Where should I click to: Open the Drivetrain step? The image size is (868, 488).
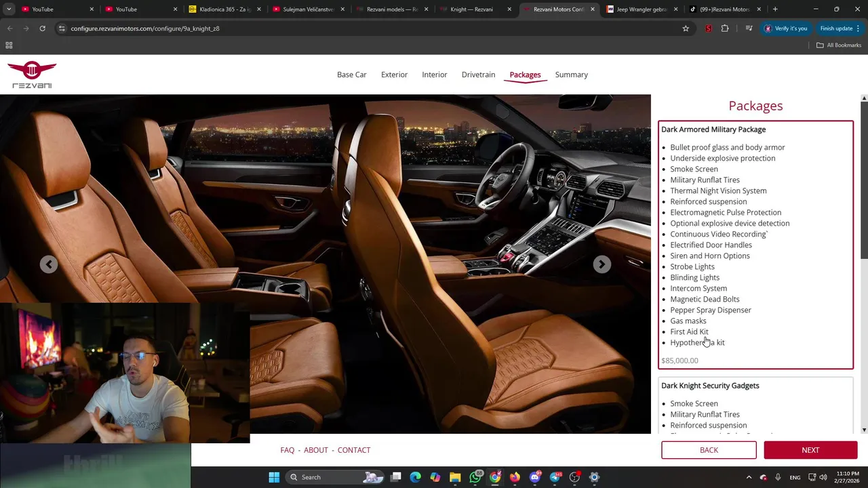[x=478, y=75]
